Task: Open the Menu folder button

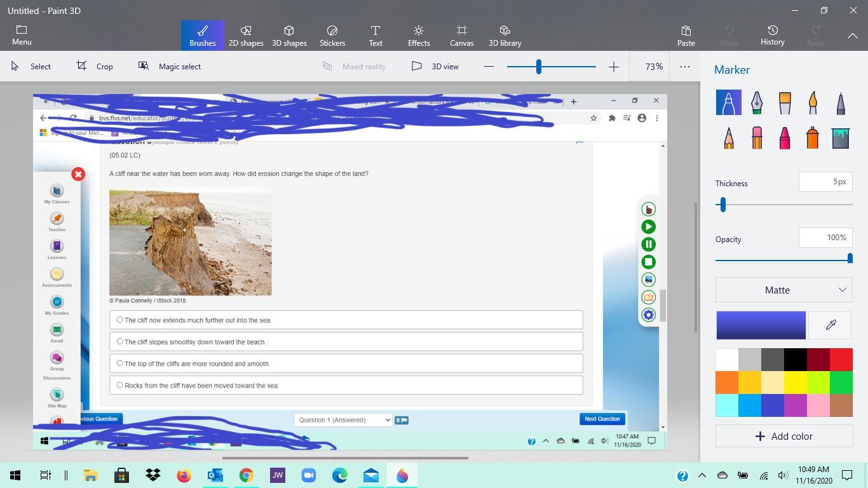Action: pos(22,36)
